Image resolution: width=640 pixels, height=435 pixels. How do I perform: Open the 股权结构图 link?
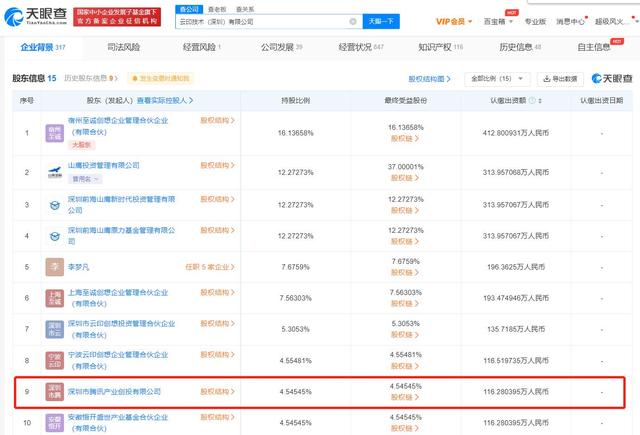click(428, 78)
